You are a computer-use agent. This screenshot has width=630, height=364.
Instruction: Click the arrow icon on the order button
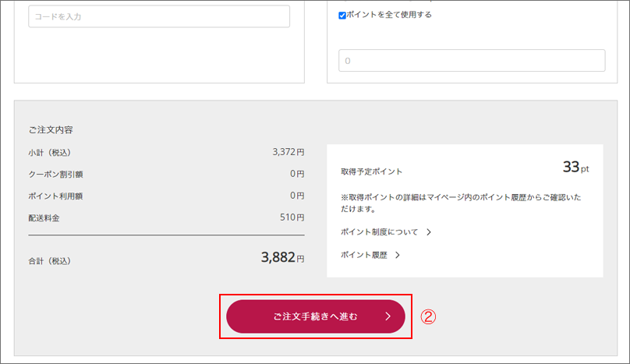click(x=388, y=317)
